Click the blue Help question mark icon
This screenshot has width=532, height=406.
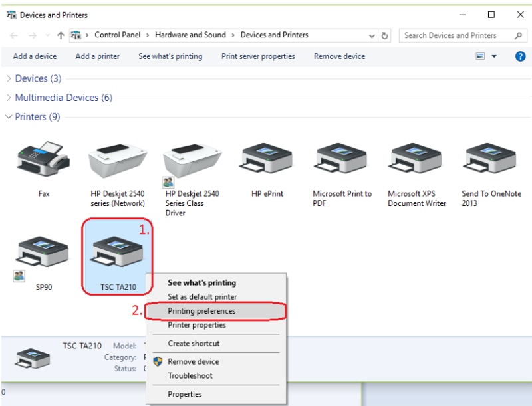(x=521, y=56)
